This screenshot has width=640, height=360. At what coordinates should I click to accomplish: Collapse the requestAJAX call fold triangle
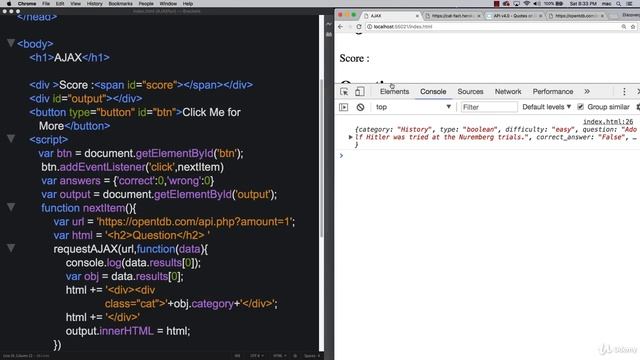11,248
